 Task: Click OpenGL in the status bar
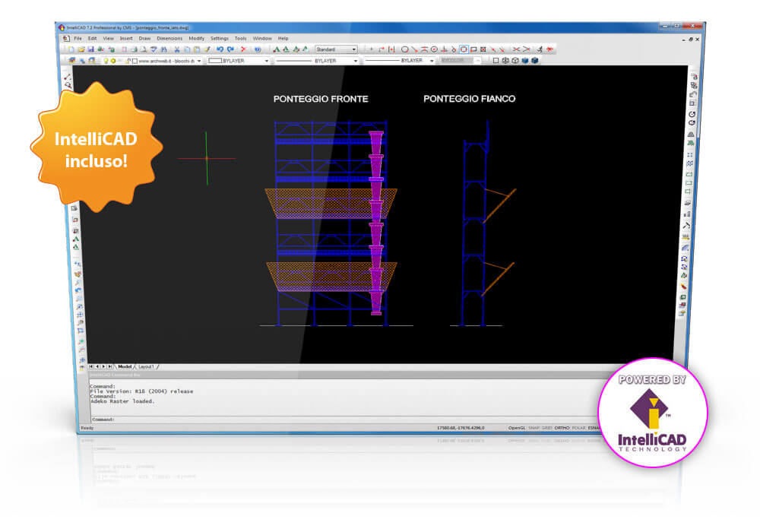coord(517,428)
